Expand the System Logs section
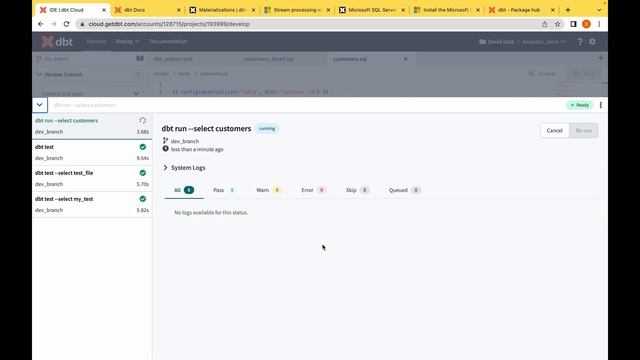The image size is (640, 360). click(184, 168)
